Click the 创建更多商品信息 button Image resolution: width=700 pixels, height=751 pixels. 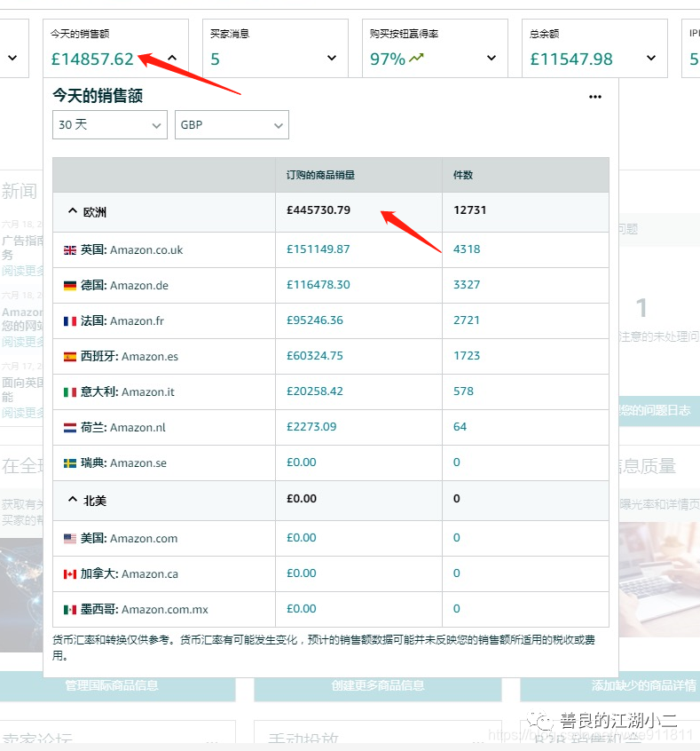coord(378,686)
